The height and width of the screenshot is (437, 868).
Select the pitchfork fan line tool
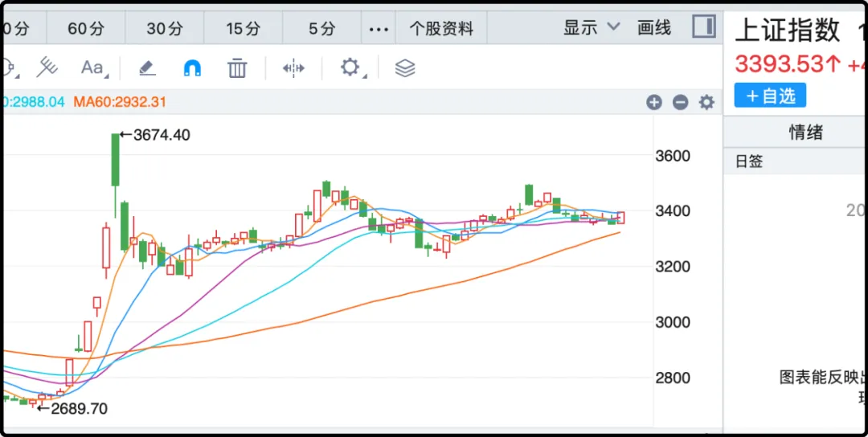click(47, 68)
